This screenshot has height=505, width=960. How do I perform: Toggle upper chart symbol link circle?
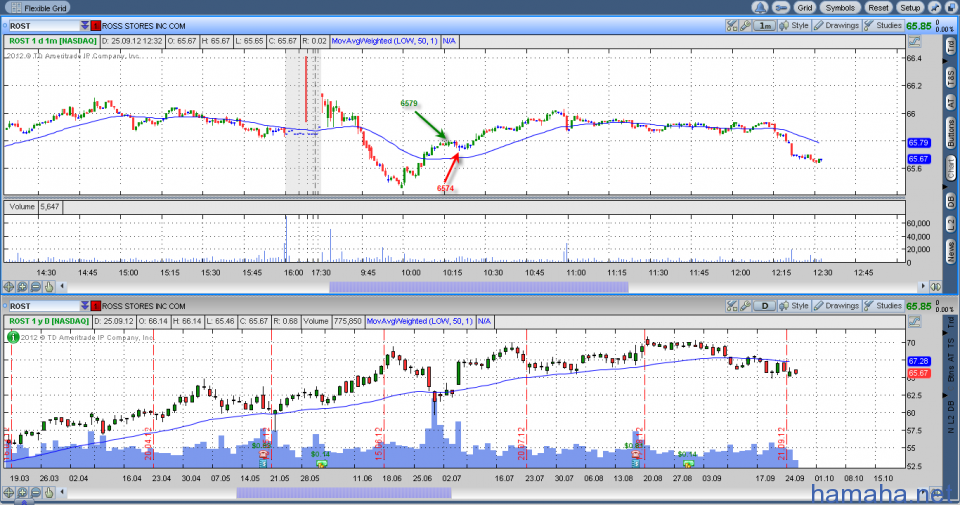click(x=5, y=26)
